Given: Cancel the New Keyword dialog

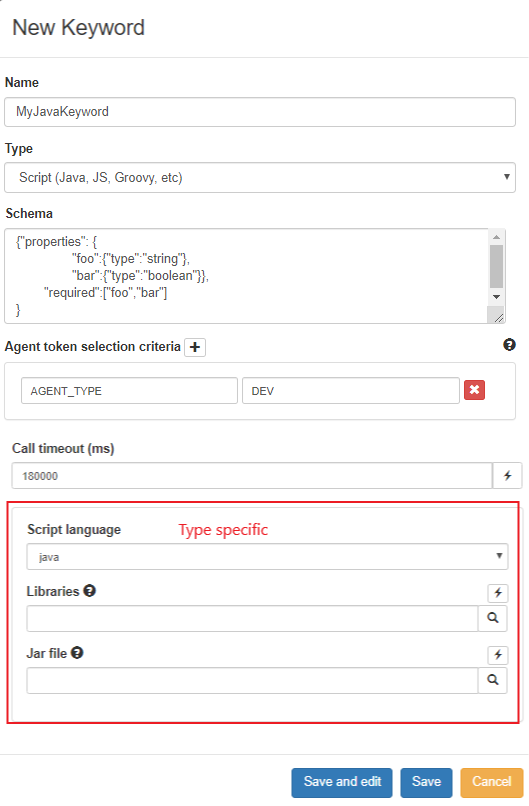Looking at the screenshot, I should pos(491,782).
